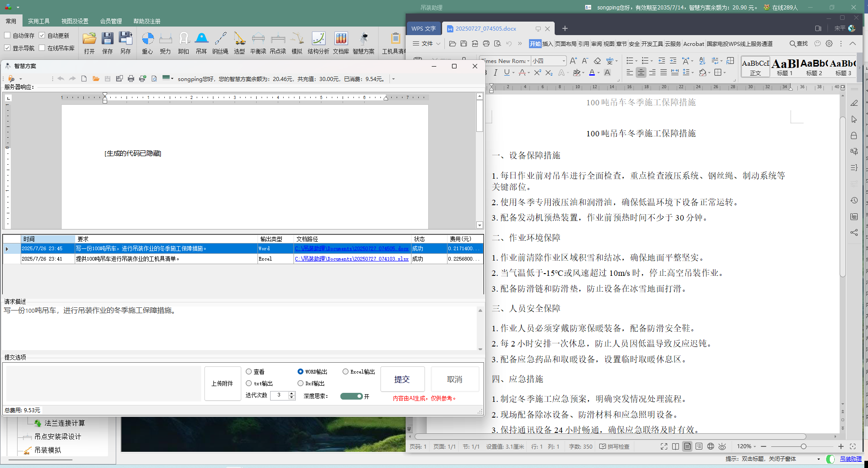Click increase font size icon in WPS

[x=573, y=61]
